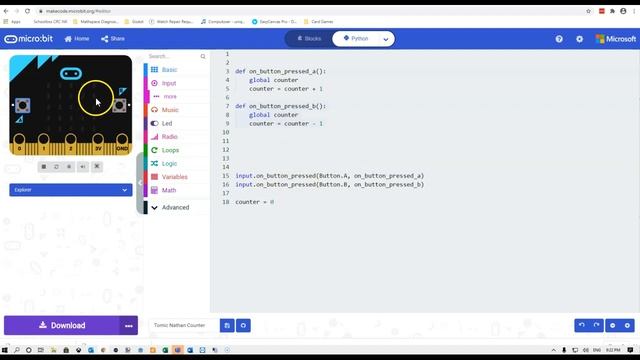The image size is (640, 360).
Task: Open the Apps bookmark shortcut
Action: [x=12, y=22]
